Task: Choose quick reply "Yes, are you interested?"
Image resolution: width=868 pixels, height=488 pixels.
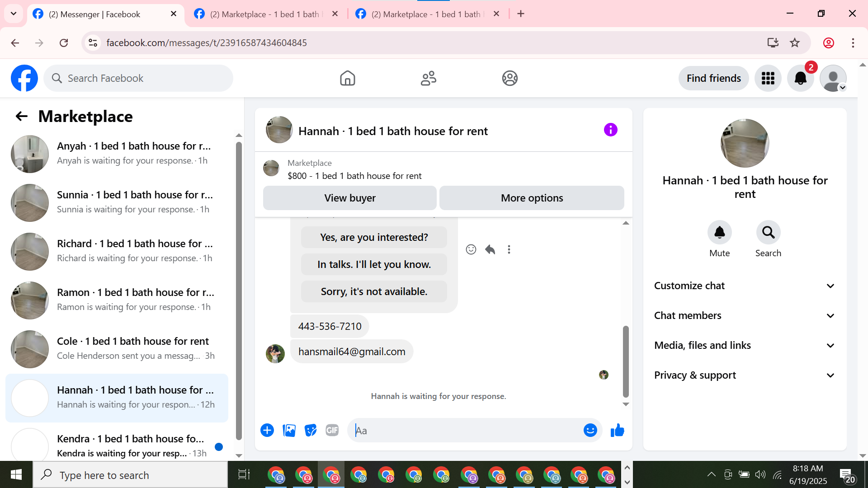Action: pyautogui.click(x=374, y=237)
